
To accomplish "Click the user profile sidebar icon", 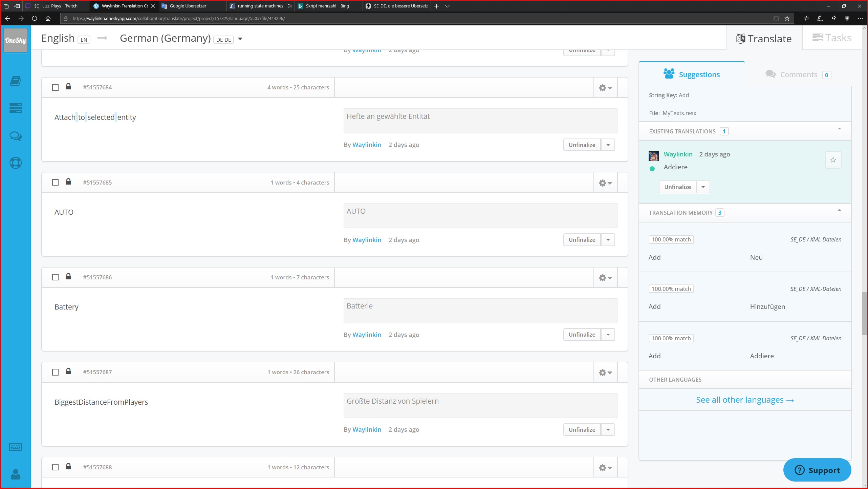I will coord(16,474).
